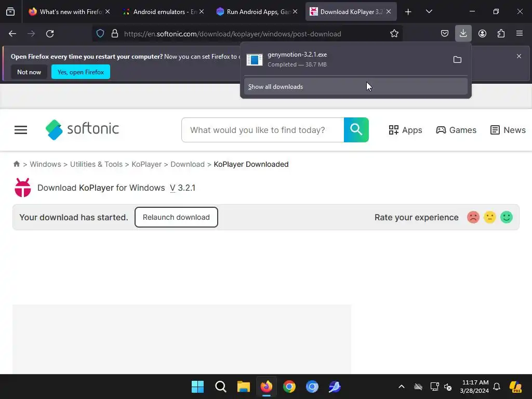Open genymotion-3.2.1.exe completed download
The width and height of the screenshot is (532, 399).
tap(346, 59)
